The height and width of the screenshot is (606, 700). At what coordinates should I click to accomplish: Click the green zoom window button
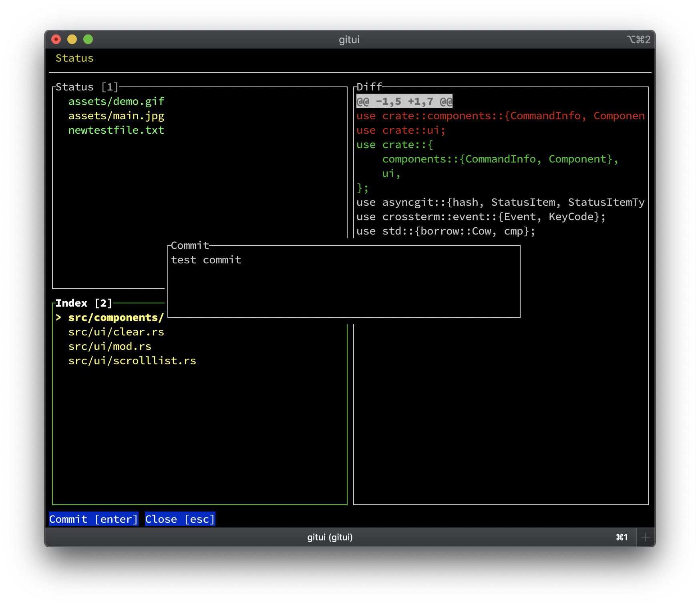(88, 39)
